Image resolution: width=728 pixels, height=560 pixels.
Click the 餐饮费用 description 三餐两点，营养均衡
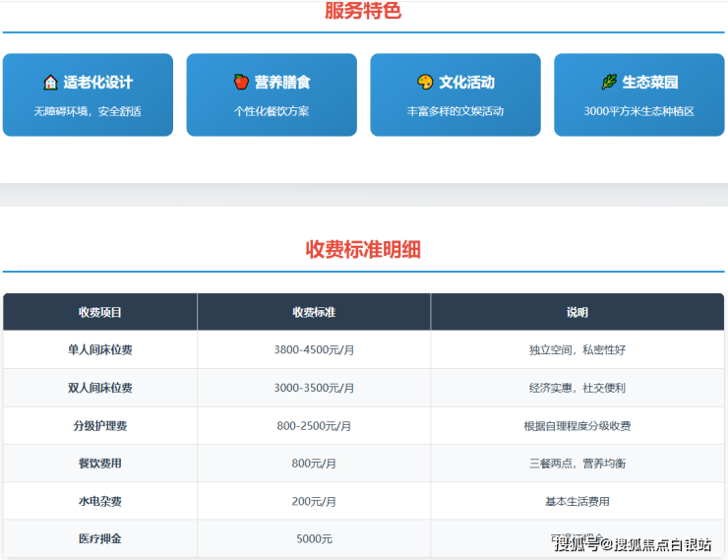pos(577,464)
